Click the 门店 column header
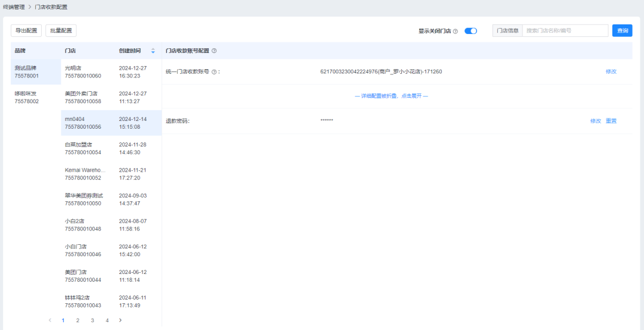644x330 pixels. coord(70,51)
